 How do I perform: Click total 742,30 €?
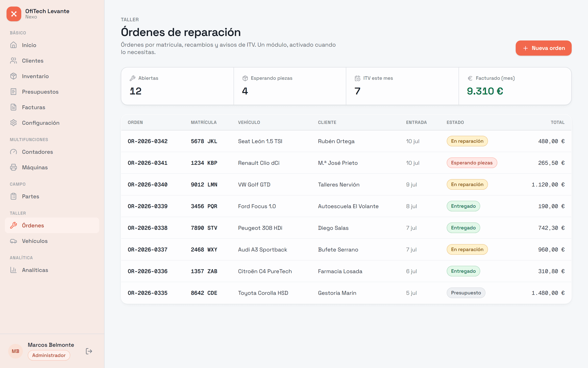551,228
